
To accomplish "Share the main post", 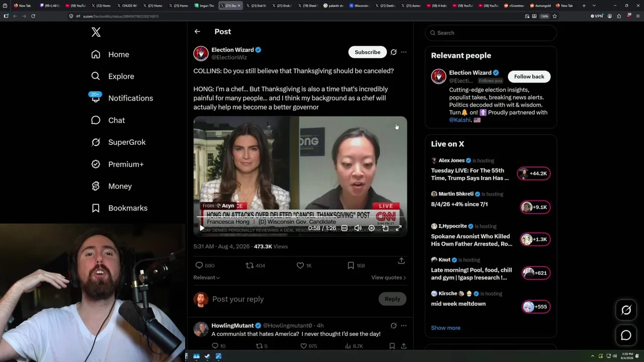I will 401,261.
